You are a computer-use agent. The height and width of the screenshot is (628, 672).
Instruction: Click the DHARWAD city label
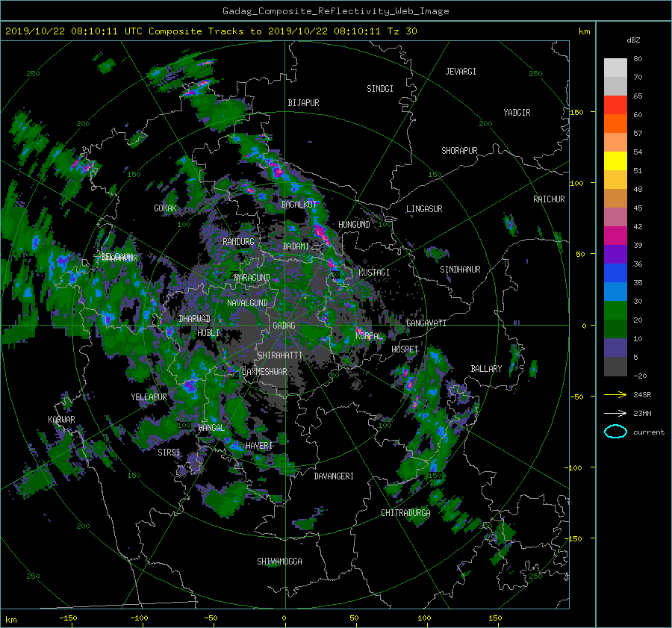[x=195, y=319]
